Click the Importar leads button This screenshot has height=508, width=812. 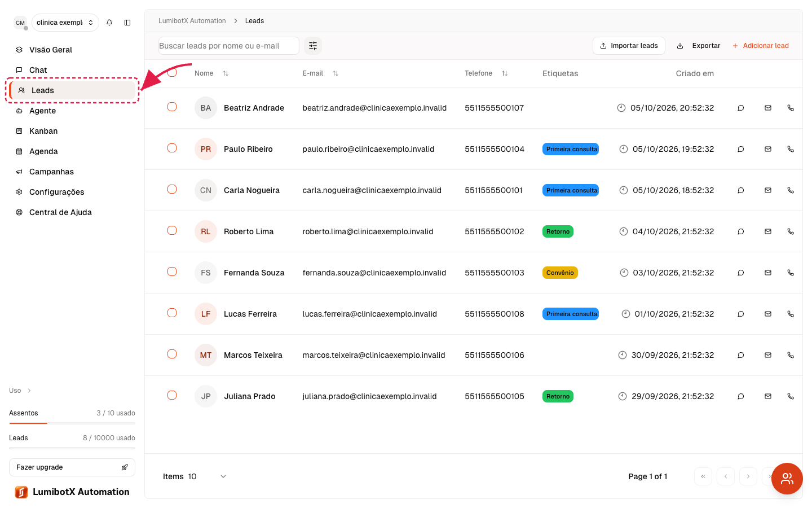coord(629,46)
